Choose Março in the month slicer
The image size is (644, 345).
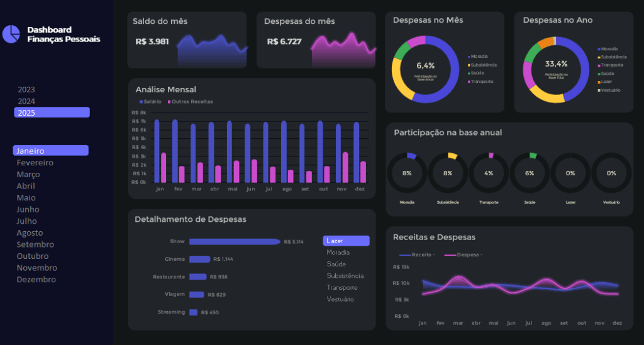tap(28, 174)
